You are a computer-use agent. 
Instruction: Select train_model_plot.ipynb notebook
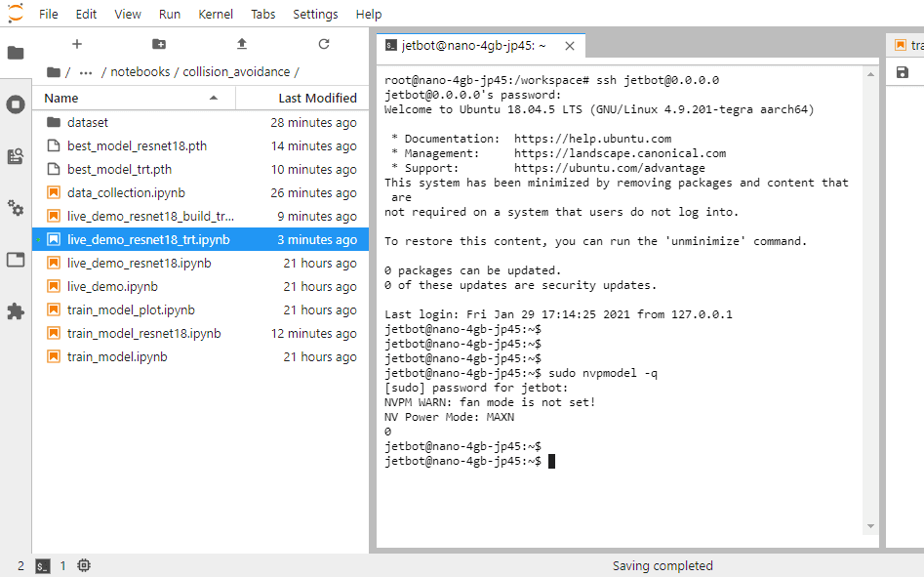pyautogui.click(x=201, y=310)
